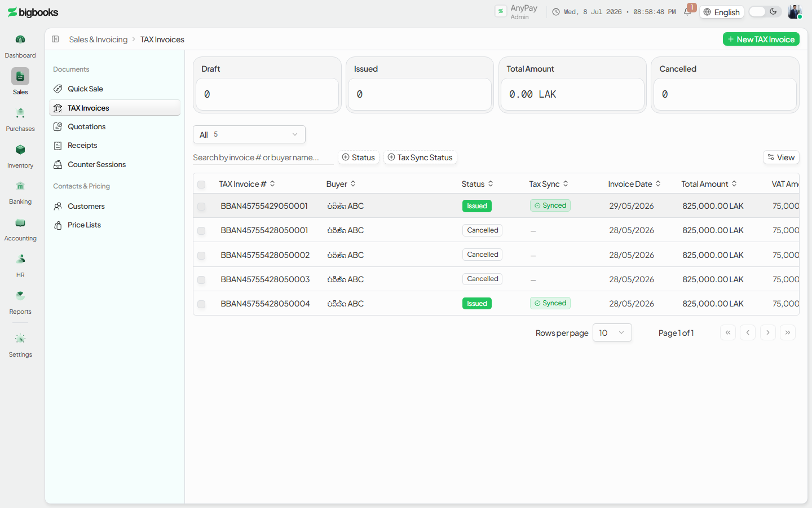812x508 pixels.
Task: Open the English language selector
Action: [x=722, y=12]
